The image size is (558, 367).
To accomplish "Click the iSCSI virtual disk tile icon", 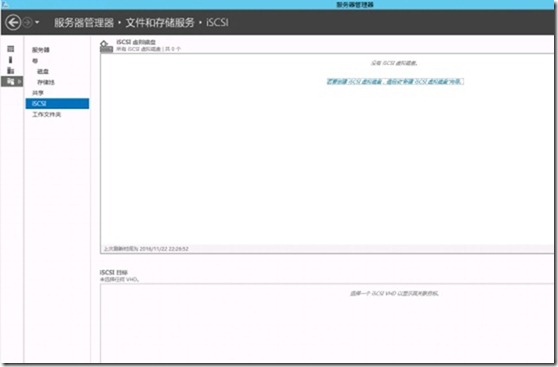I will [x=106, y=46].
